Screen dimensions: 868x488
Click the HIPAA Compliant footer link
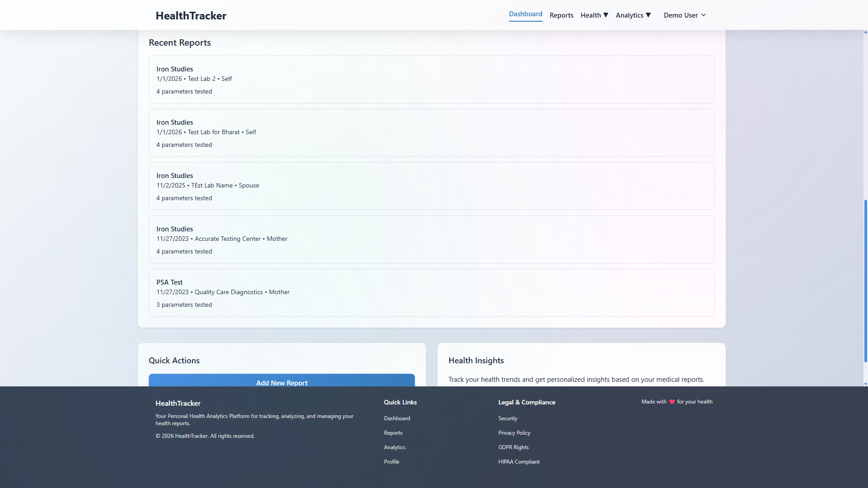pyautogui.click(x=519, y=462)
